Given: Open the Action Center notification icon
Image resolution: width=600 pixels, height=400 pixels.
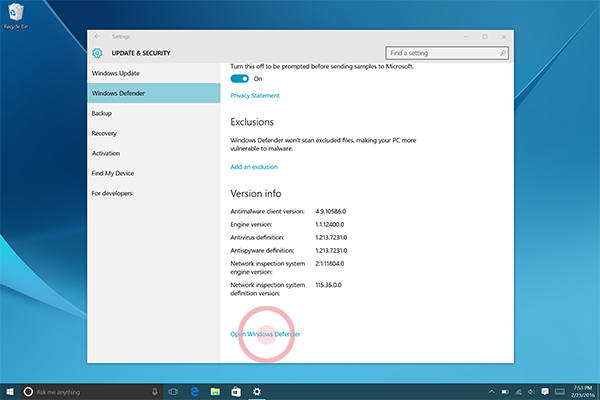Looking at the screenshot, I should coord(545,392).
